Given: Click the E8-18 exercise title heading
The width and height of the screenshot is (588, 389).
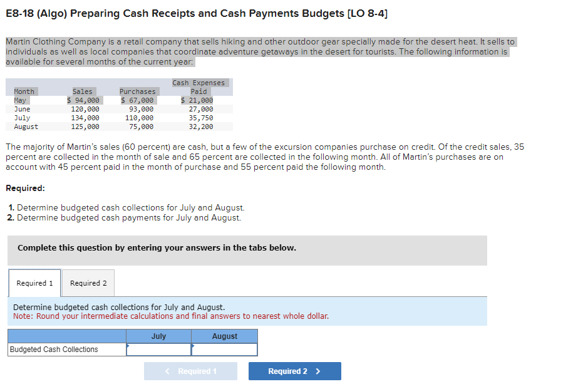Looking at the screenshot, I should (x=197, y=13).
